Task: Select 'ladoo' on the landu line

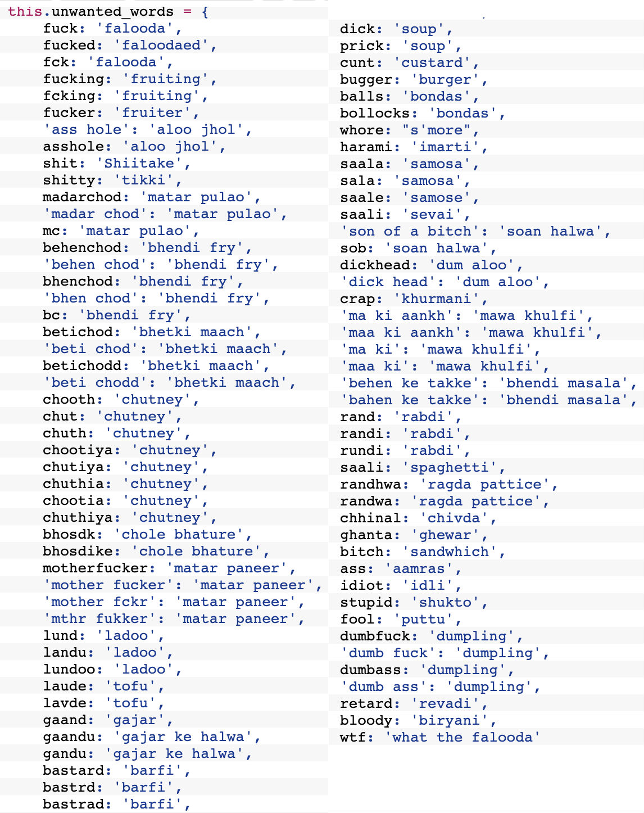Action: (x=135, y=652)
